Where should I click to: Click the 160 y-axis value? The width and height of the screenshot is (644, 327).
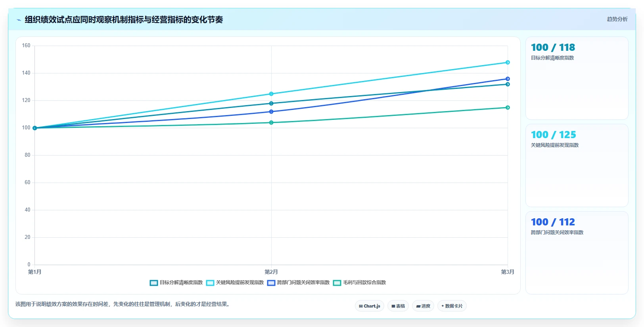tap(26, 46)
